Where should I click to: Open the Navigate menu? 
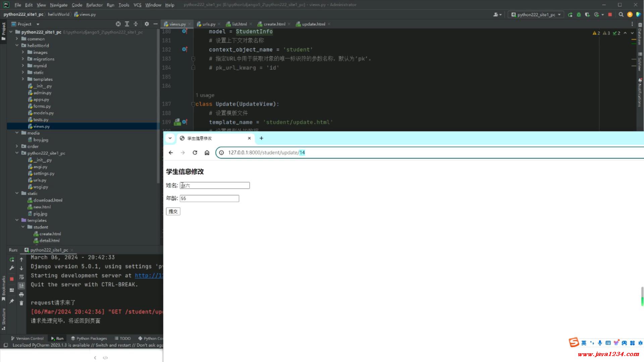pyautogui.click(x=59, y=5)
